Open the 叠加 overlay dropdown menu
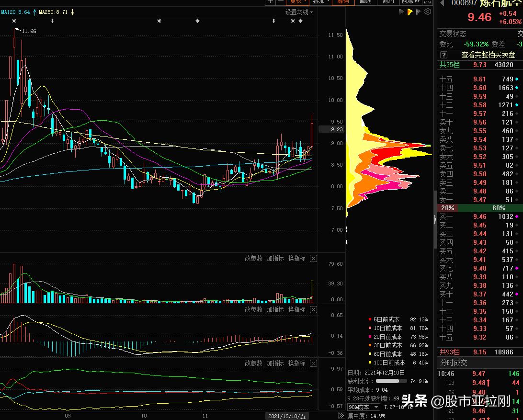The image size is (523, 420). [320, 2]
